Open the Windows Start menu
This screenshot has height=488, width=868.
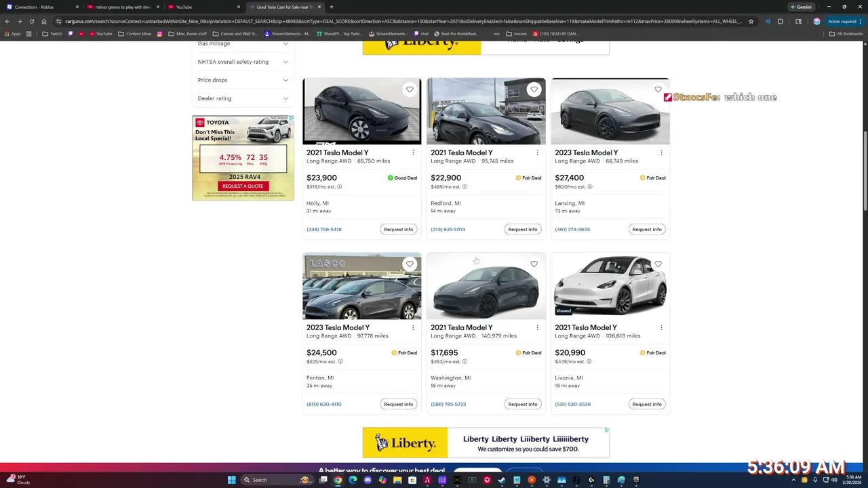231,480
